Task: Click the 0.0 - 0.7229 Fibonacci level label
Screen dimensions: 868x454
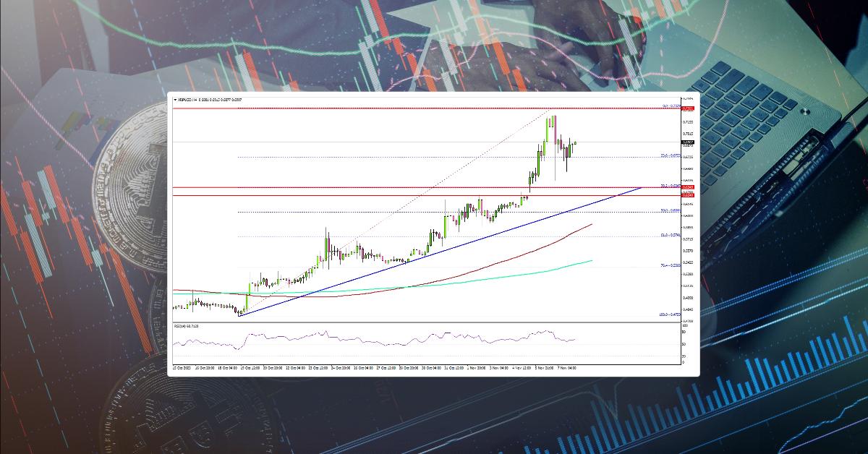Action: [671, 106]
